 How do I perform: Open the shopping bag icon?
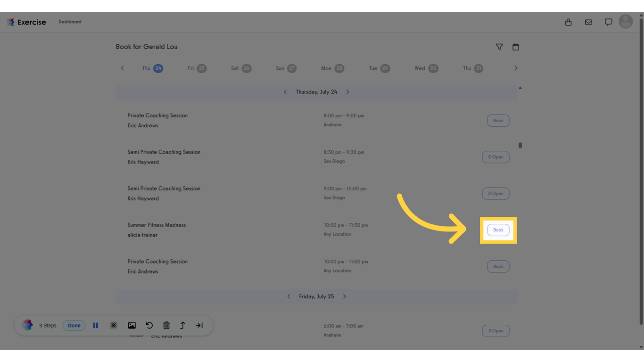click(568, 22)
